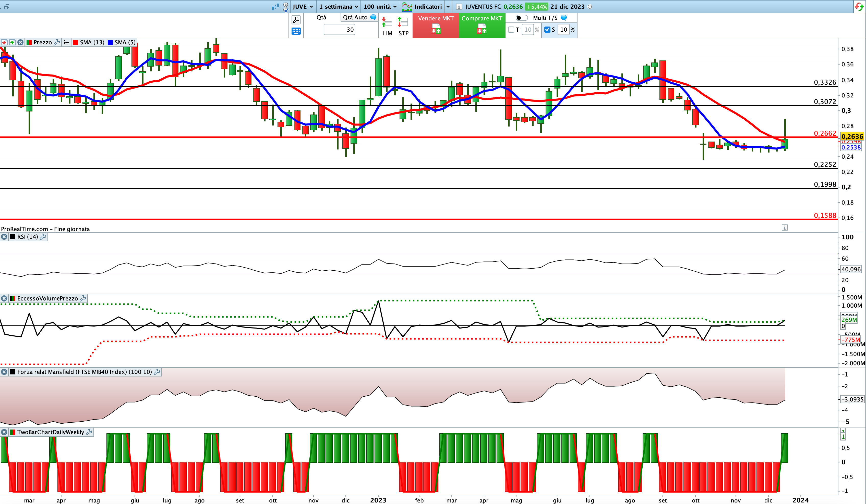Image resolution: width=866 pixels, height=504 pixels.
Task: Click the +5,44% change badge
Action: pos(536,7)
